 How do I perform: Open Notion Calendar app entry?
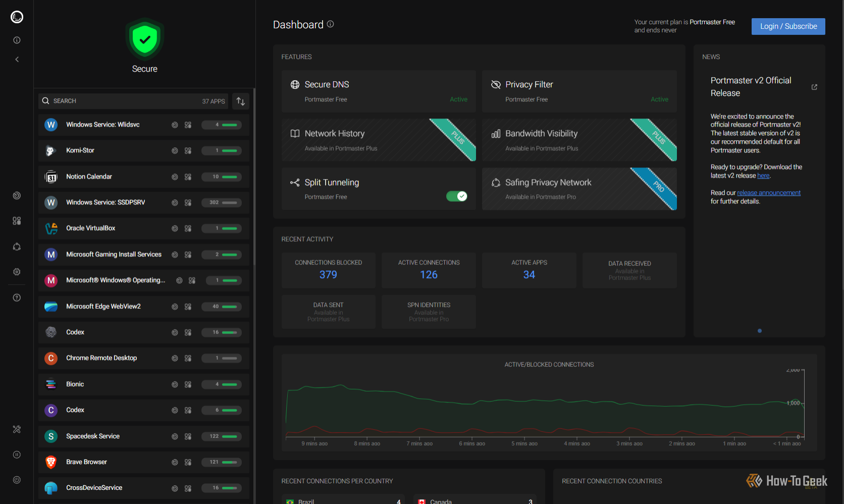(144, 177)
